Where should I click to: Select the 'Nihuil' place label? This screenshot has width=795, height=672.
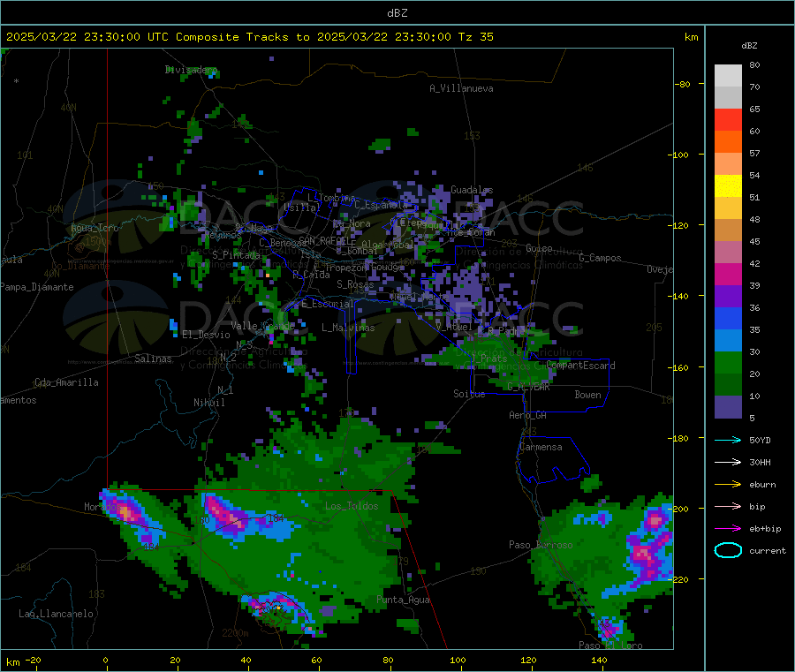click(x=208, y=403)
